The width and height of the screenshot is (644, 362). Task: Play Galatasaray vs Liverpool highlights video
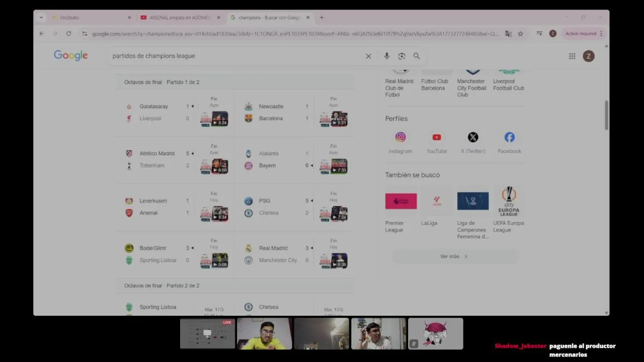pyautogui.click(x=214, y=119)
